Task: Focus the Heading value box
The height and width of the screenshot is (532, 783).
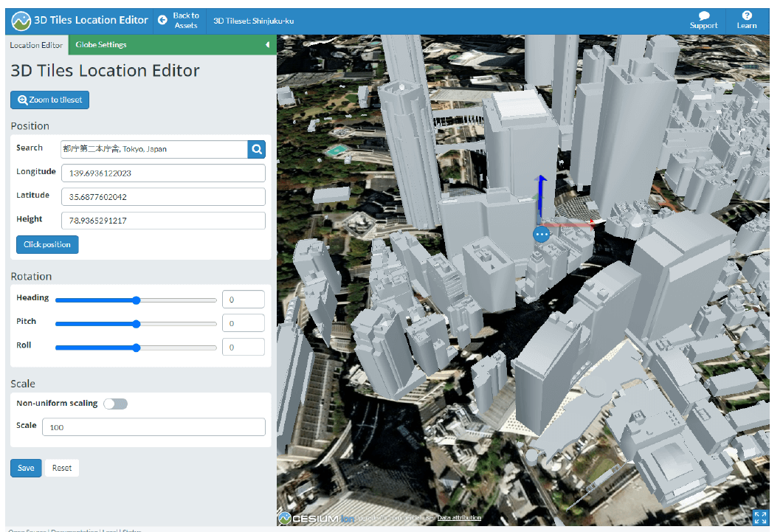Action: [244, 300]
